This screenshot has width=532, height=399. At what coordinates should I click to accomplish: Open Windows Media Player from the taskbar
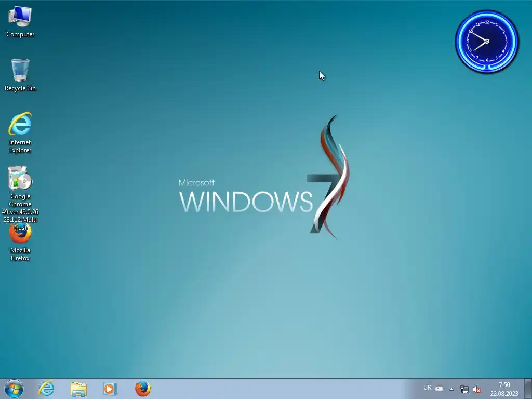110,389
